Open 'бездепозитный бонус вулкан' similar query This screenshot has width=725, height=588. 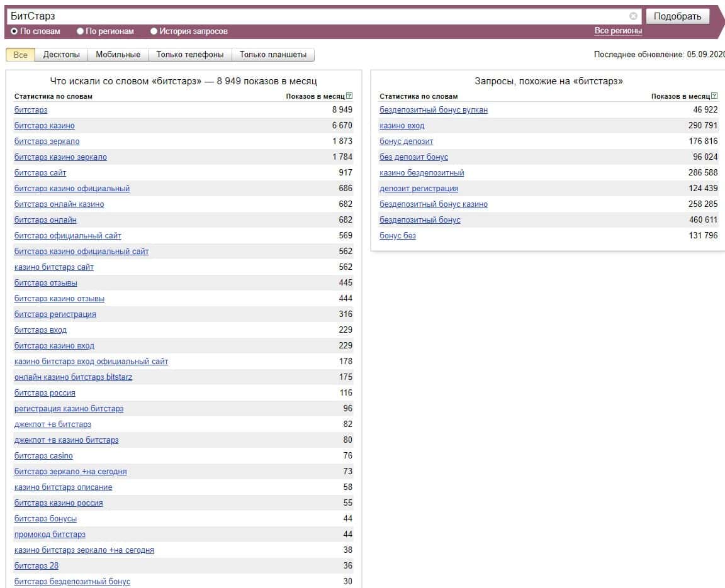[x=433, y=110]
